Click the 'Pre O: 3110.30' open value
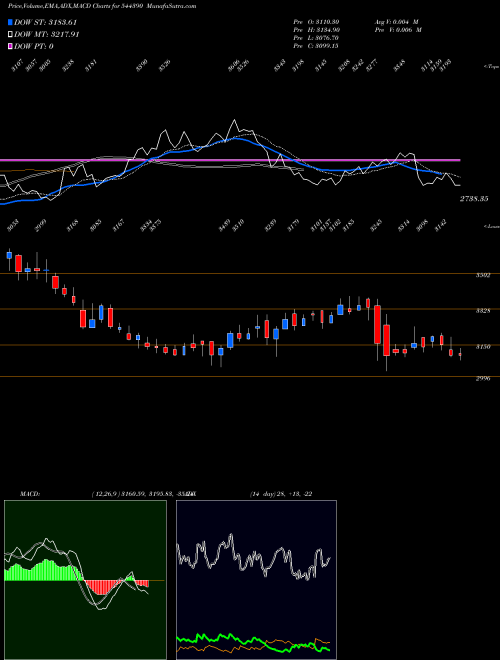Image resolution: width=500 pixels, height=660 pixels. 316,22
